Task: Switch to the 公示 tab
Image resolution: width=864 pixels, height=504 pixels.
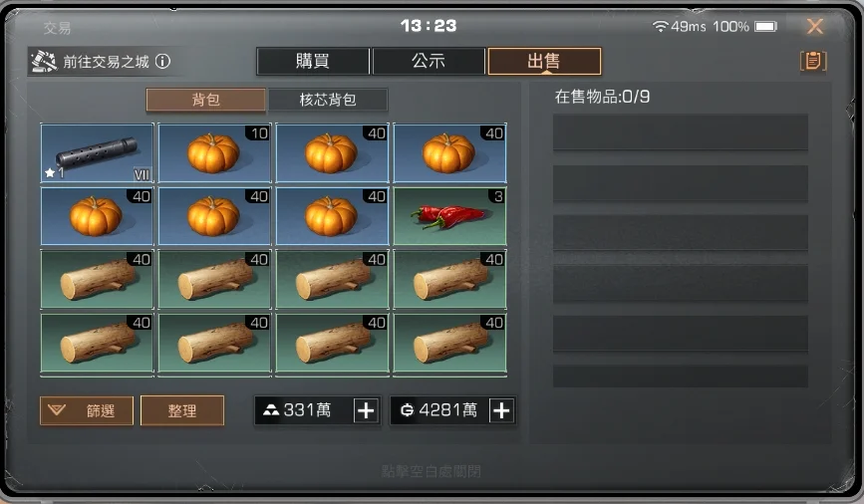Action: [429, 61]
